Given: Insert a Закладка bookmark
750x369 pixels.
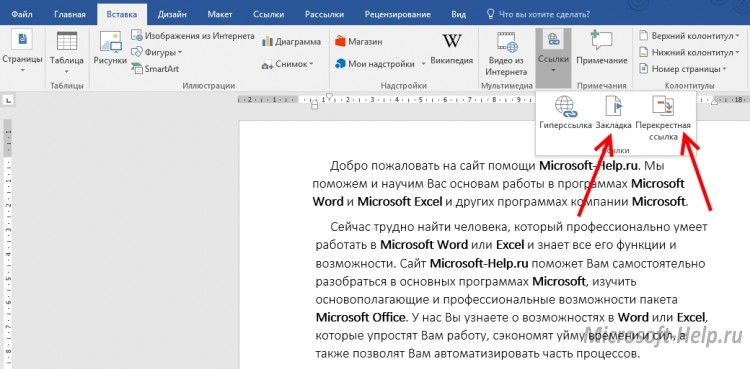Looking at the screenshot, I should [x=614, y=113].
